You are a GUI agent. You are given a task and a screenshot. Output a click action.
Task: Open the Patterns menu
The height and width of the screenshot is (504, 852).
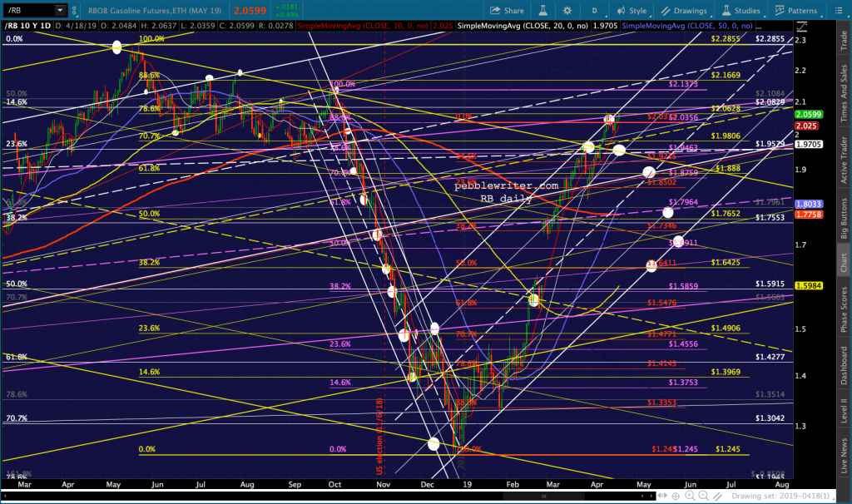796,10
